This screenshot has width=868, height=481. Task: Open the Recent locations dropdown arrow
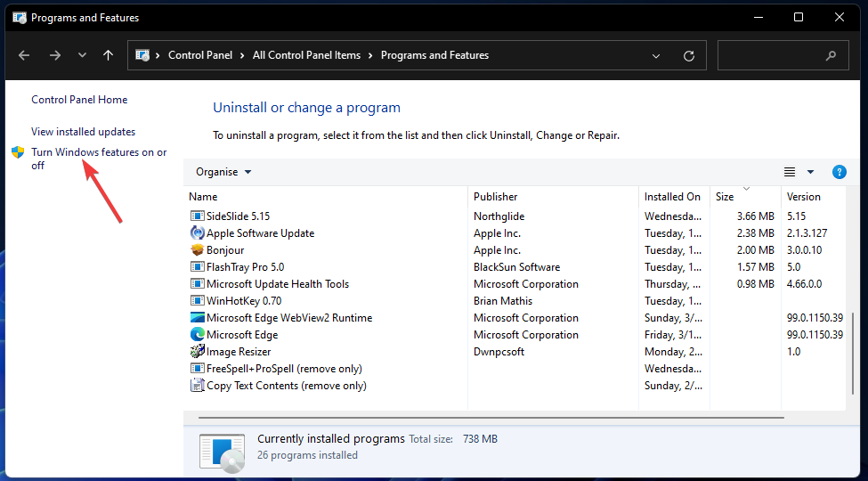(x=82, y=55)
